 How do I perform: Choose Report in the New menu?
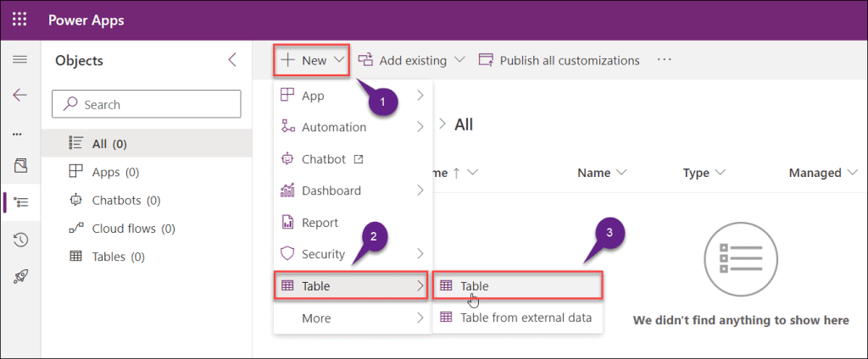pyautogui.click(x=353, y=223)
